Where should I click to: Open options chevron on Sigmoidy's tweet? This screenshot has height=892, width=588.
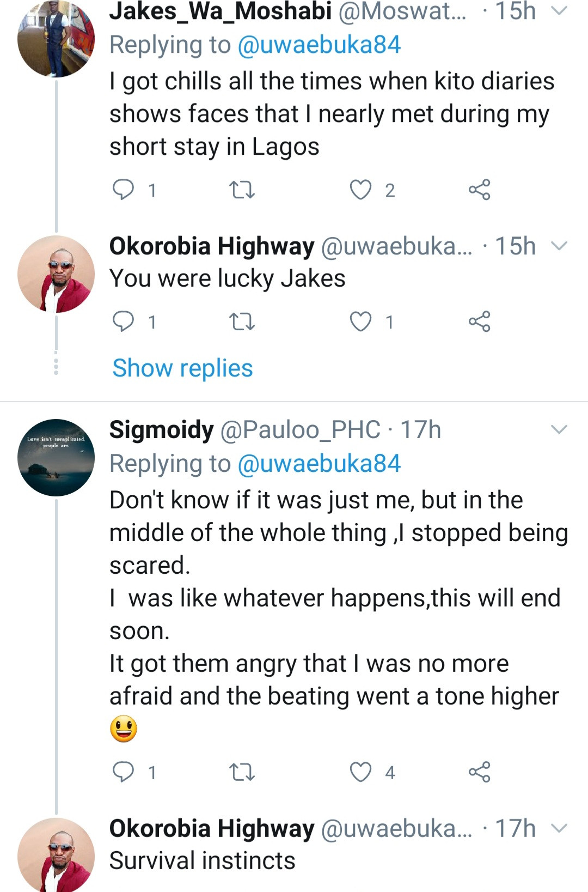coord(559,429)
